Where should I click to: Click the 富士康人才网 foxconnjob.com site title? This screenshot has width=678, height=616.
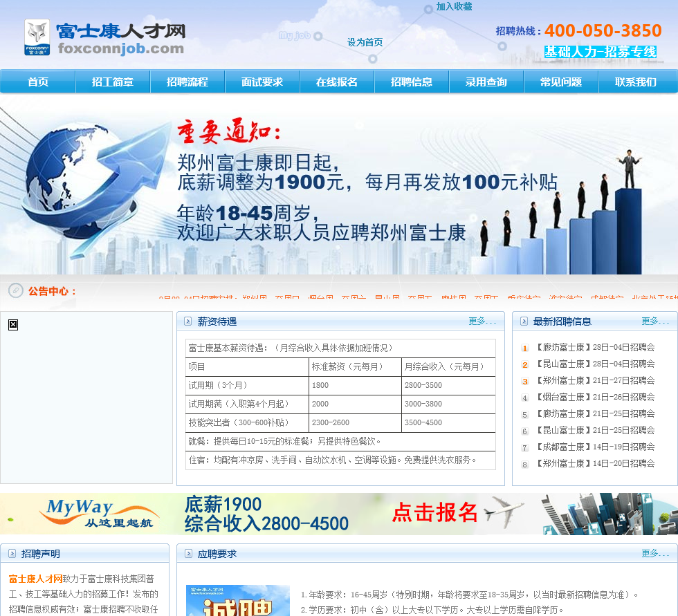pos(120,39)
